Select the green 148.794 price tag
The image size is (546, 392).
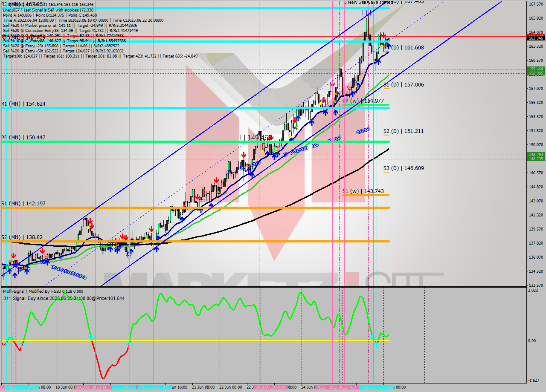pos(536,154)
